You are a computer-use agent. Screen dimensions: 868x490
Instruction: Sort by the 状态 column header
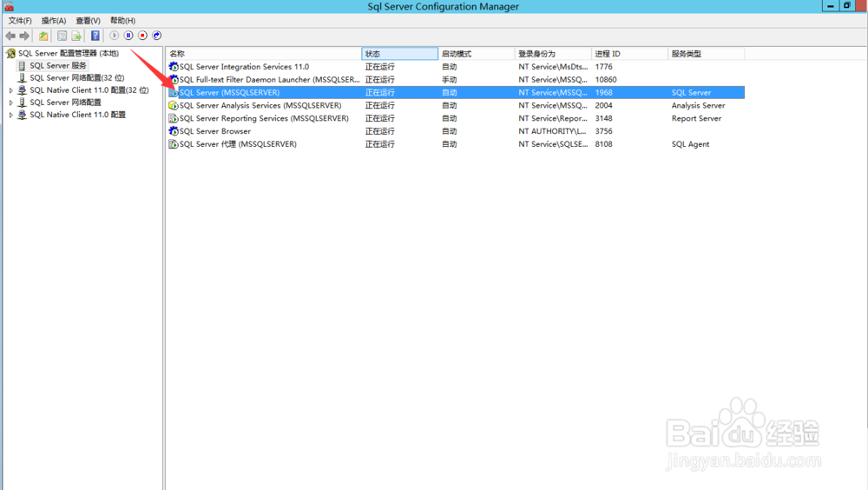point(399,54)
